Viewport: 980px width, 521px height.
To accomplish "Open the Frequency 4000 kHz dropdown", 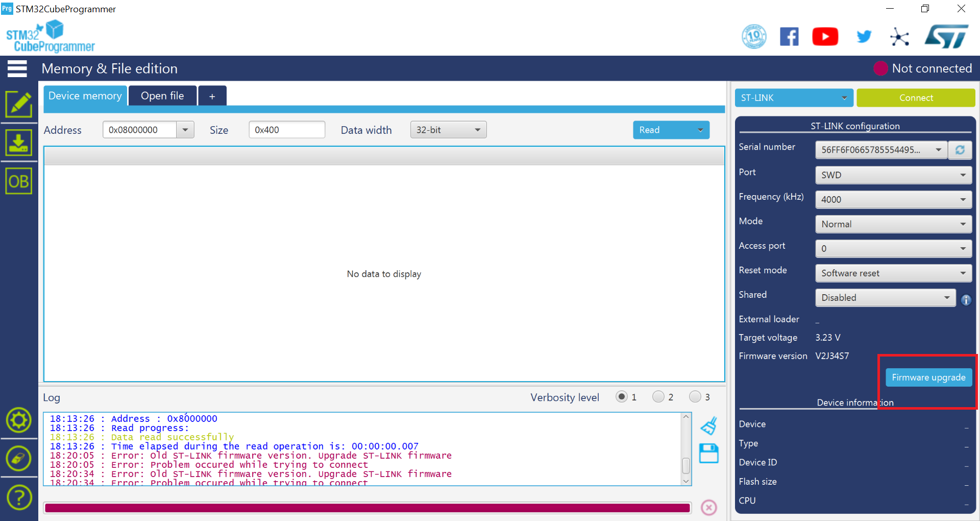I will (x=893, y=199).
